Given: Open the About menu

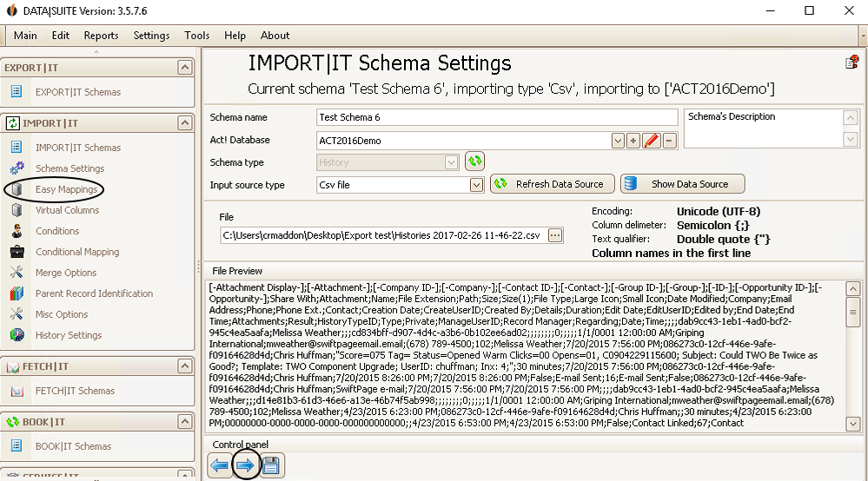Looking at the screenshot, I should point(275,36).
